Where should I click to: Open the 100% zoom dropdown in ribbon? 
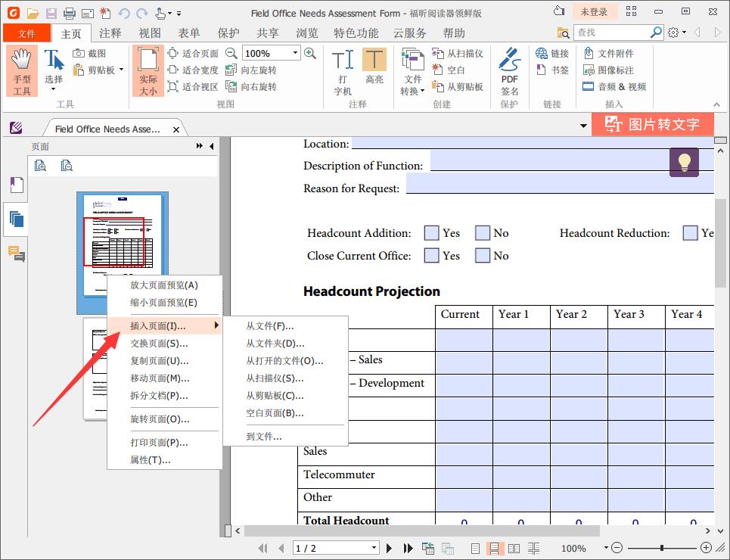tap(295, 53)
